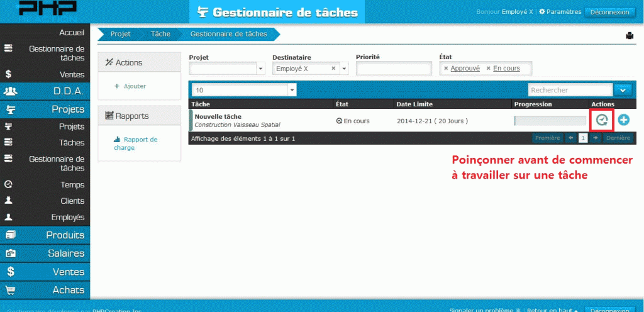Open the D.D.A. section in sidebar
The height and width of the screenshot is (312, 644).
[45, 91]
